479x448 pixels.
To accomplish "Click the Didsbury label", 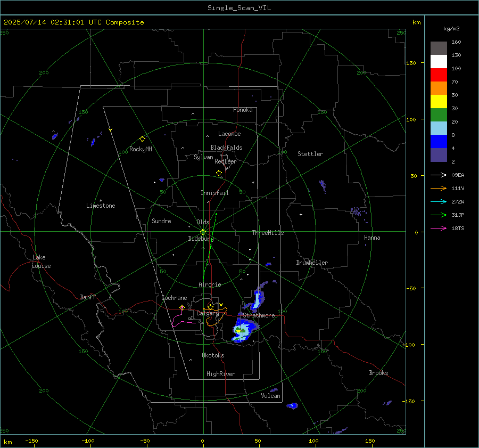I will pos(201,239).
